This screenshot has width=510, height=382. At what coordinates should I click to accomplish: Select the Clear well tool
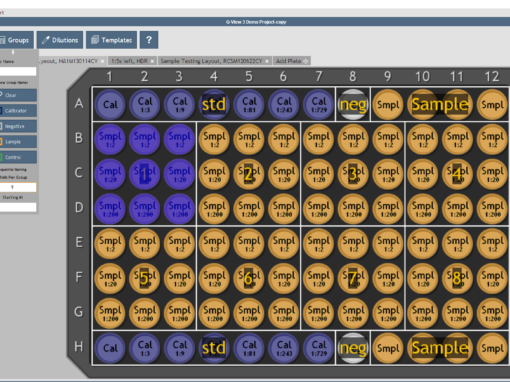coord(18,95)
